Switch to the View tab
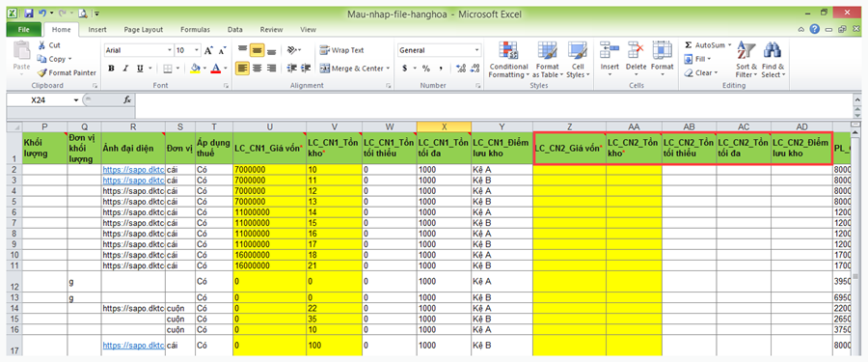Screen dimensions: 868x362 pos(308,29)
